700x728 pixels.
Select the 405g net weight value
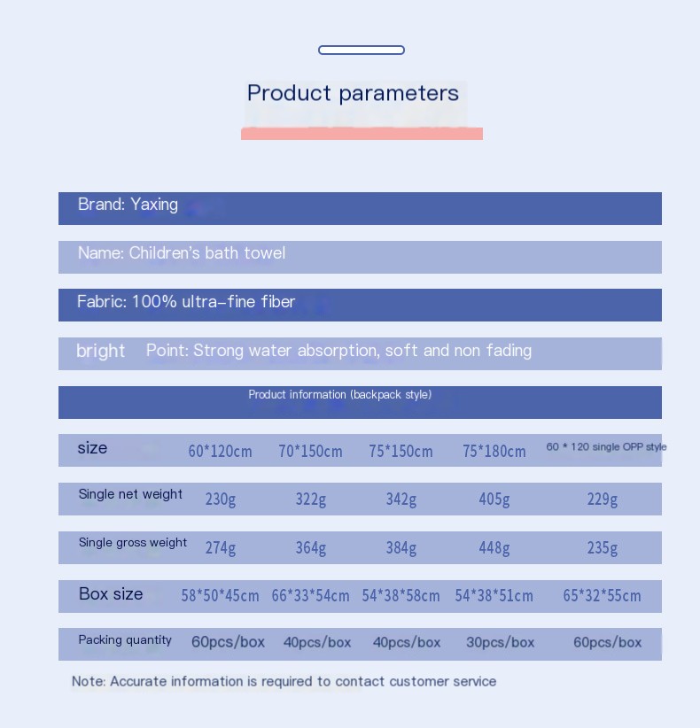[x=494, y=500]
